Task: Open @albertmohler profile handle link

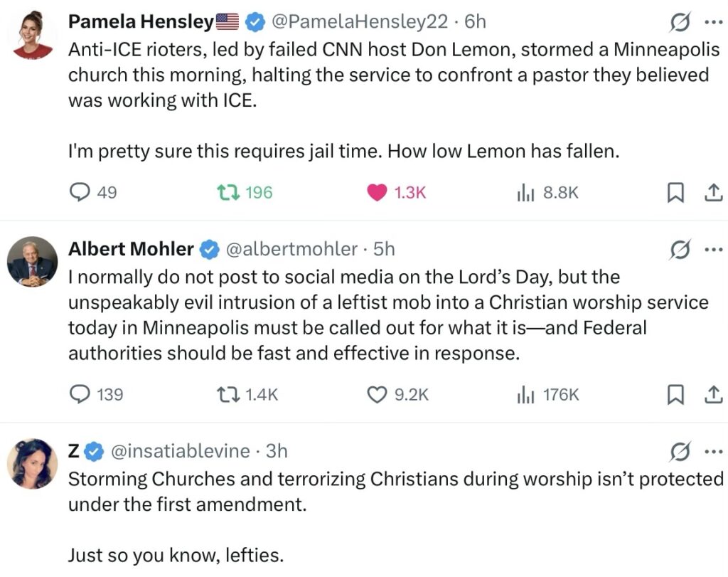Action: pyautogui.click(x=291, y=249)
